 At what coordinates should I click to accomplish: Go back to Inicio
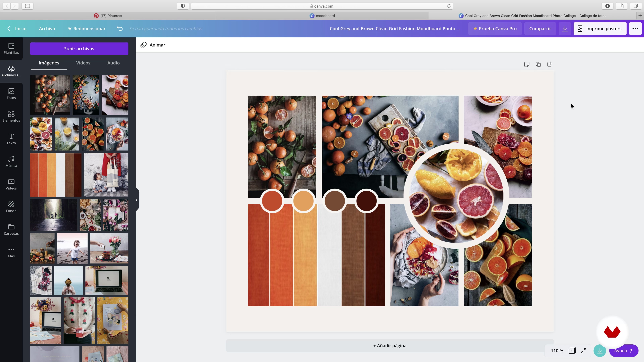[x=17, y=28]
